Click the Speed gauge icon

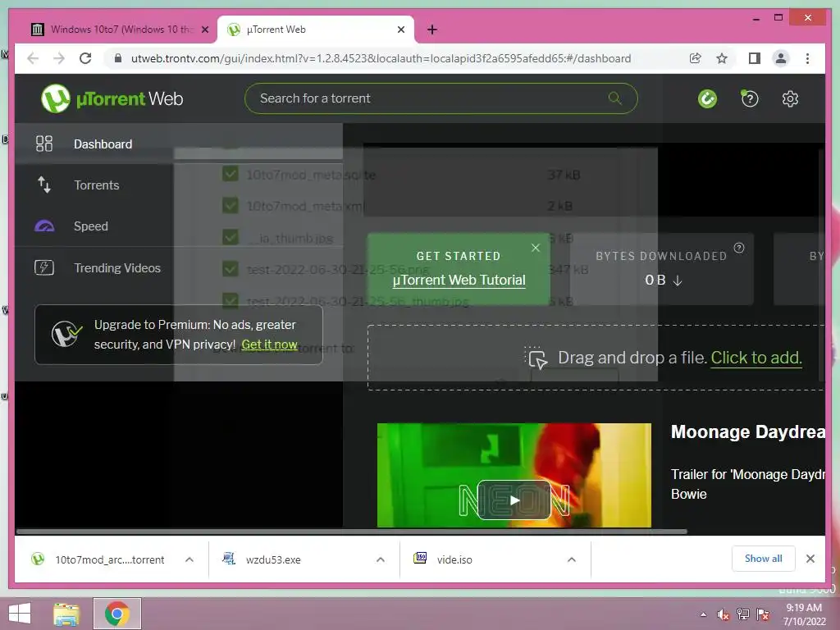tap(44, 226)
